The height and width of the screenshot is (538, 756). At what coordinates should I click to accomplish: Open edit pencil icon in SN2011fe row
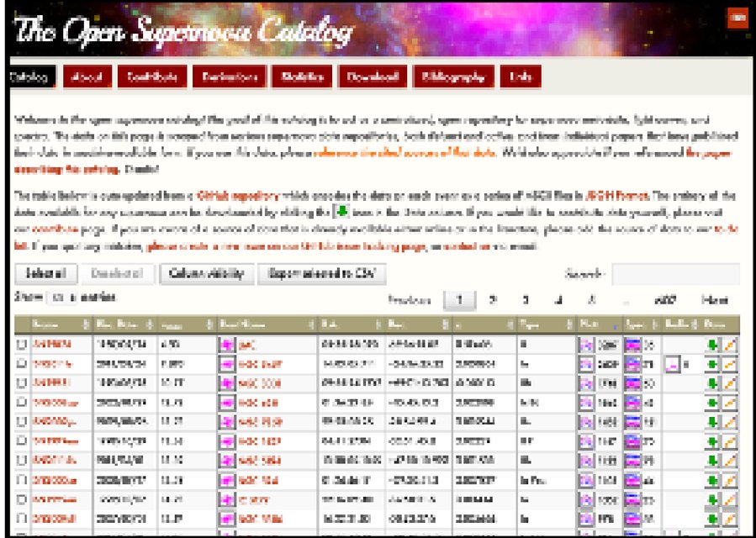[729, 365]
